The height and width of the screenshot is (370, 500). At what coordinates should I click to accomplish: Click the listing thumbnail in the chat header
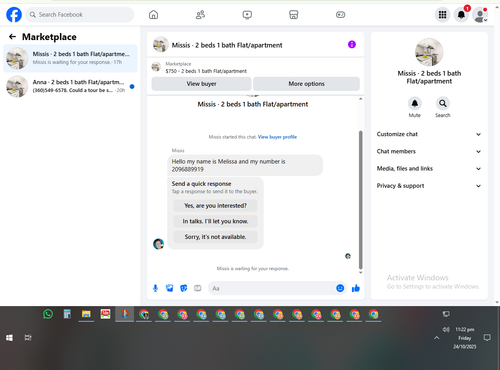[x=160, y=44]
